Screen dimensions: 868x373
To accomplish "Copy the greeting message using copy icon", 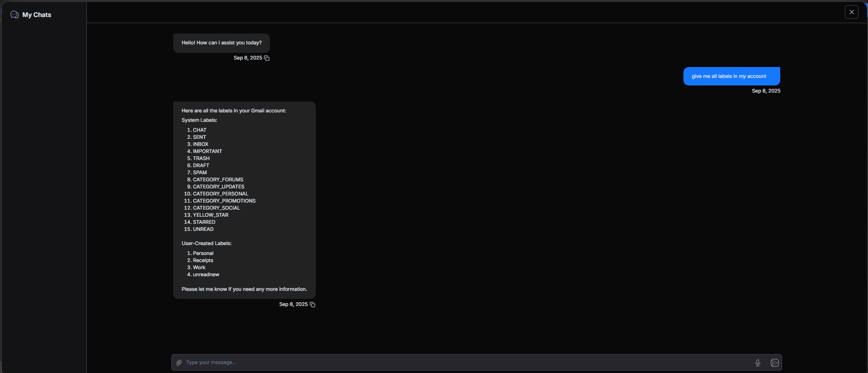I will [x=267, y=58].
